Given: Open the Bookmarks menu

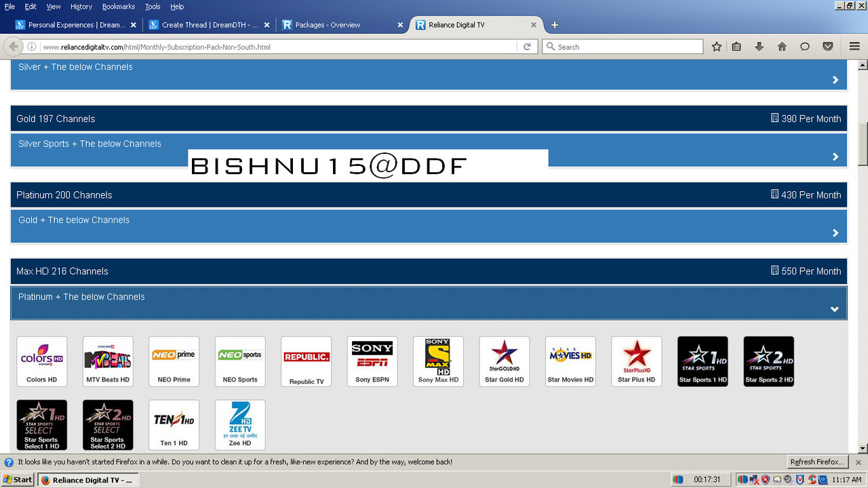Looking at the screenshot, I should 119,7.
